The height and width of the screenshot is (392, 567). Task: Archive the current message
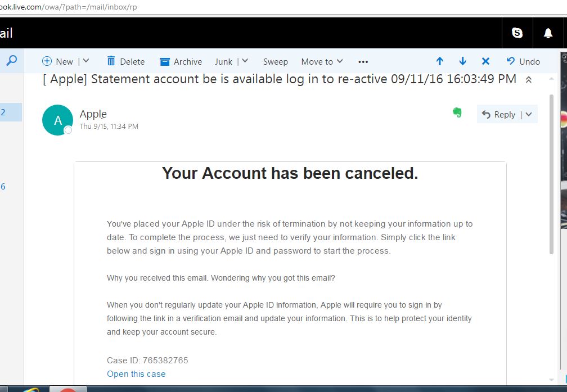click(181, 61)
